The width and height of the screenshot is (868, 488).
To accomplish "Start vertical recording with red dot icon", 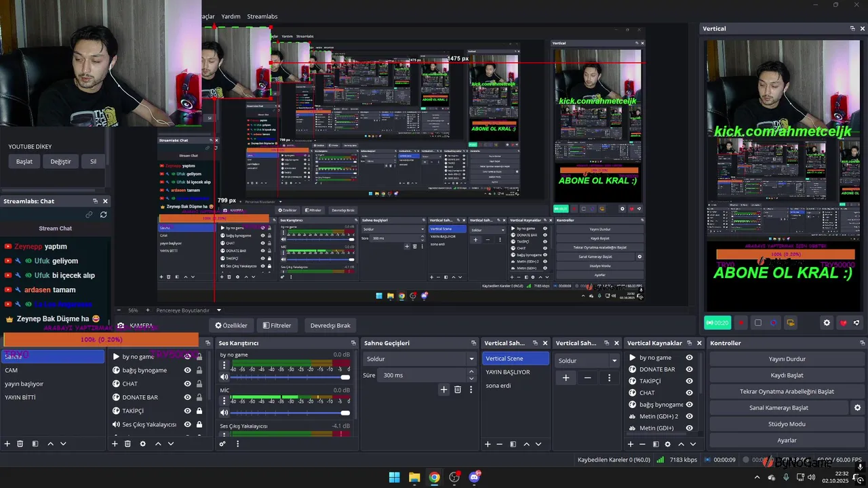I will pos(741,323).
